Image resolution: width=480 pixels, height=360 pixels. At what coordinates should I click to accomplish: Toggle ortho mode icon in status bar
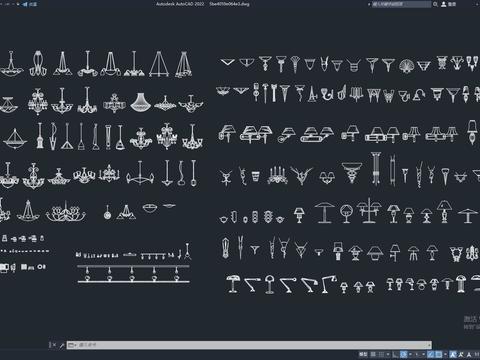tap(394, 354)
